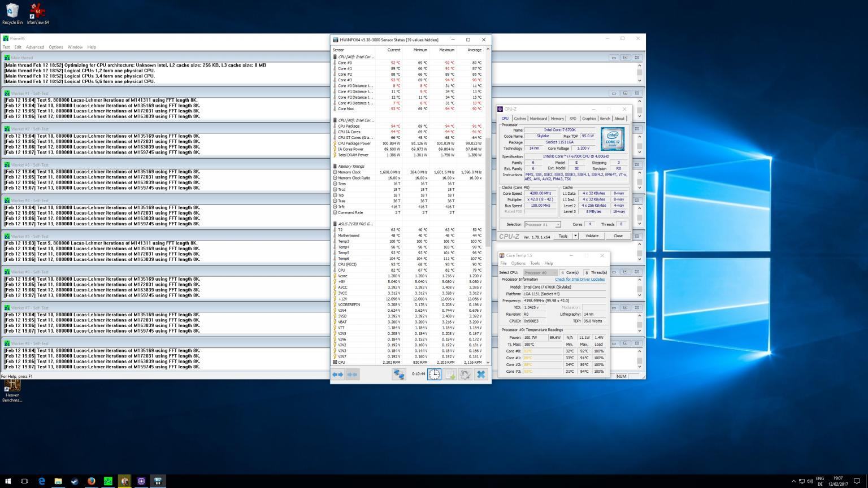The image size is (868, 488).
Task: Switch to Core Temp taskbar icon
Action: coord(124,481)
